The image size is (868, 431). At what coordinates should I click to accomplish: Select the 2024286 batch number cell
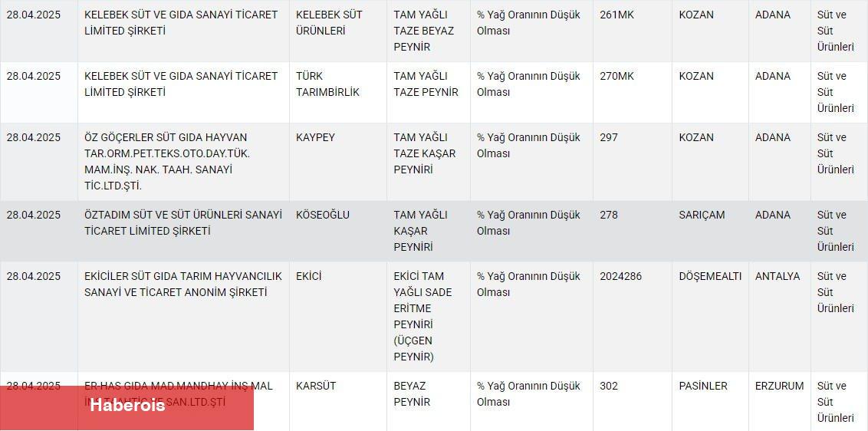(x=620, y=276)
